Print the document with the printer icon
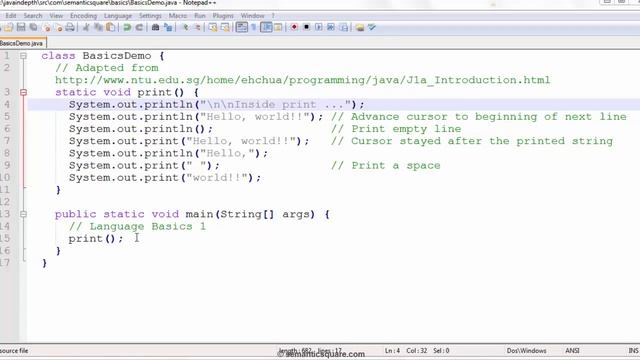640x360 pixels. 70,27
